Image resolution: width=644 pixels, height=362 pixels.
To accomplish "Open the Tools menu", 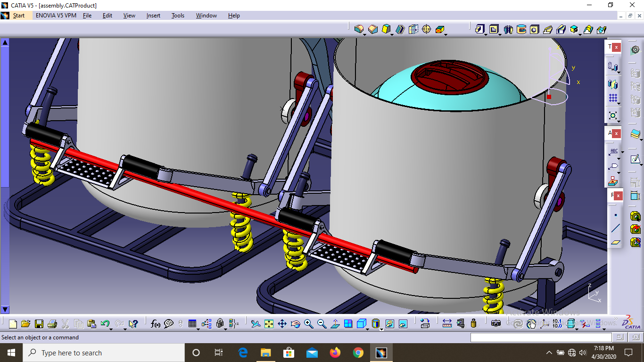I will 178,16.
